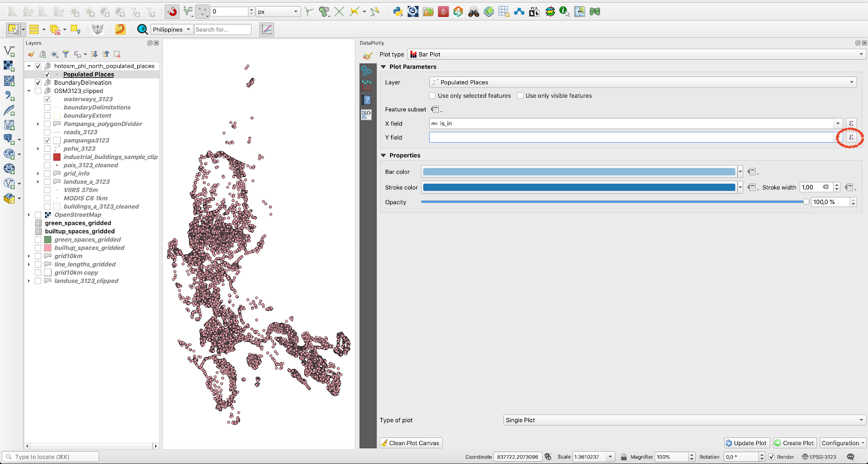
Task: Click the filter legend funnel icon
Action: pos(66,54)
